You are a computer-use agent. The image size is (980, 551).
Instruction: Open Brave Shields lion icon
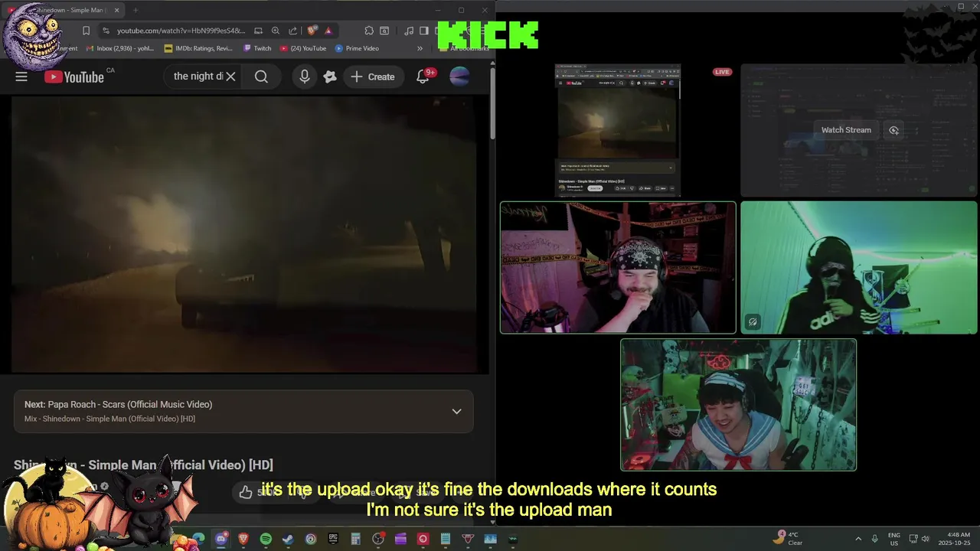point(312,31)
